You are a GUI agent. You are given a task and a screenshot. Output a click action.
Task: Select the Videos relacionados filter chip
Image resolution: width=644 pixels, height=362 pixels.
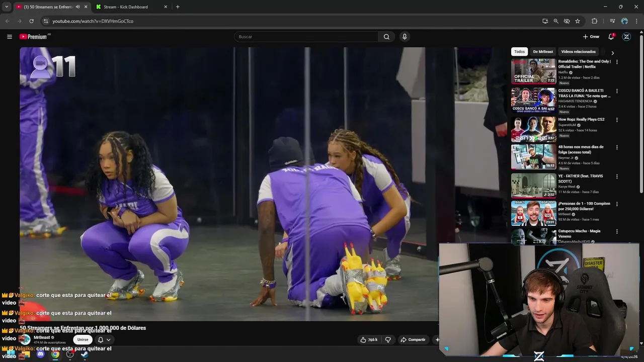click(579, 52)
